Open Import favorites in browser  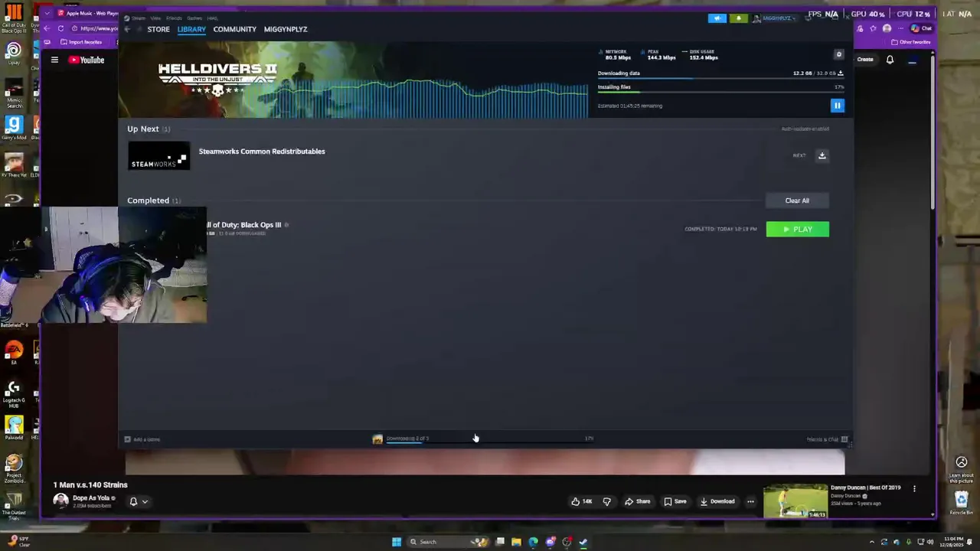pos(80,42)
